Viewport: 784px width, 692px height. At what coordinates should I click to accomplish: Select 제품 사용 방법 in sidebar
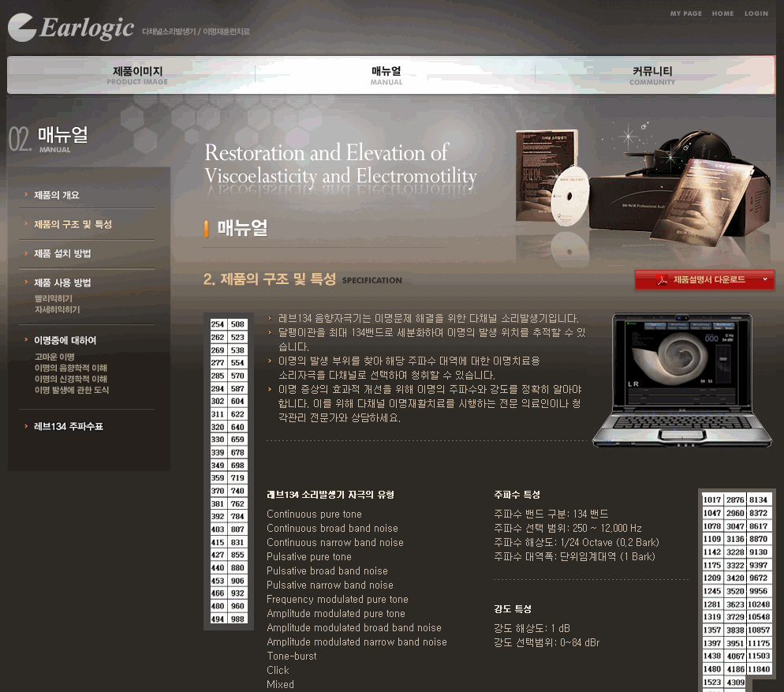62,282
